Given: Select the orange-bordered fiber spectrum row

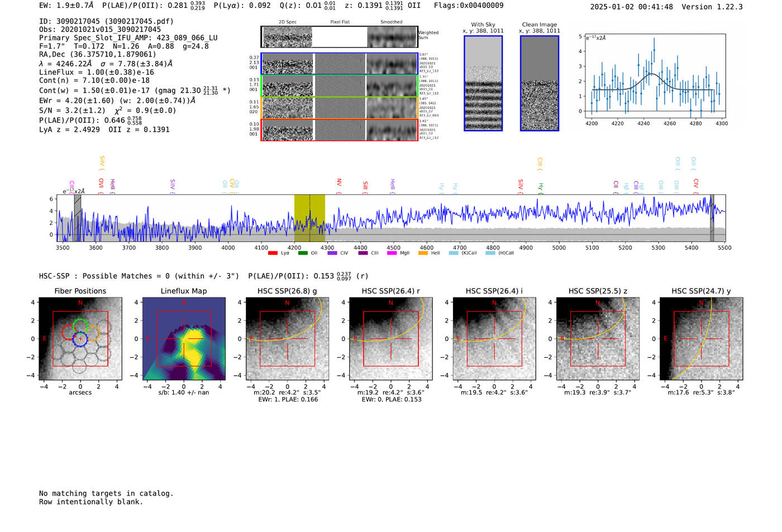Looking at the screenshot, I should pyautogui.click(x=339, y=108).
